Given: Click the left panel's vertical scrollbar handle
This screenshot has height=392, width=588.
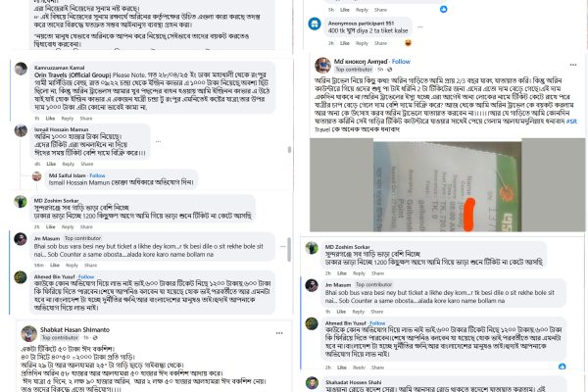Looking at the screenshot, I should click(289, 249).
